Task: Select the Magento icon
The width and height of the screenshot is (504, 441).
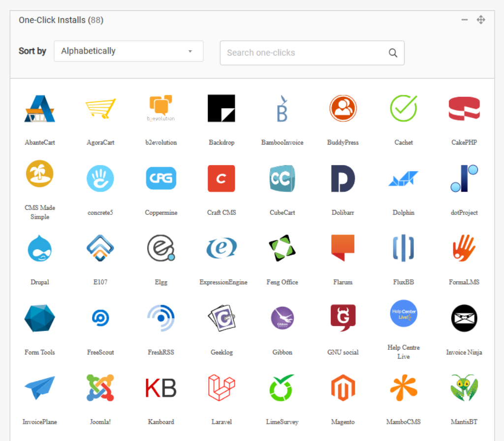Action: (x=343, y=388)
